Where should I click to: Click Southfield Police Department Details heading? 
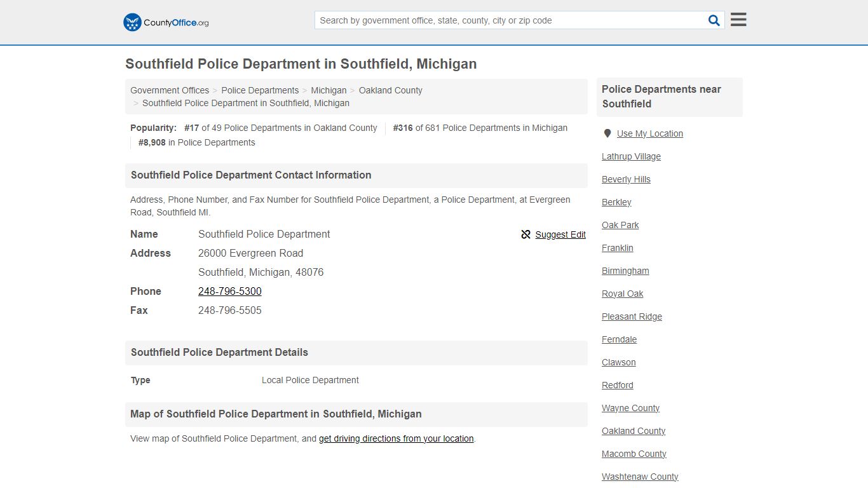219,352
